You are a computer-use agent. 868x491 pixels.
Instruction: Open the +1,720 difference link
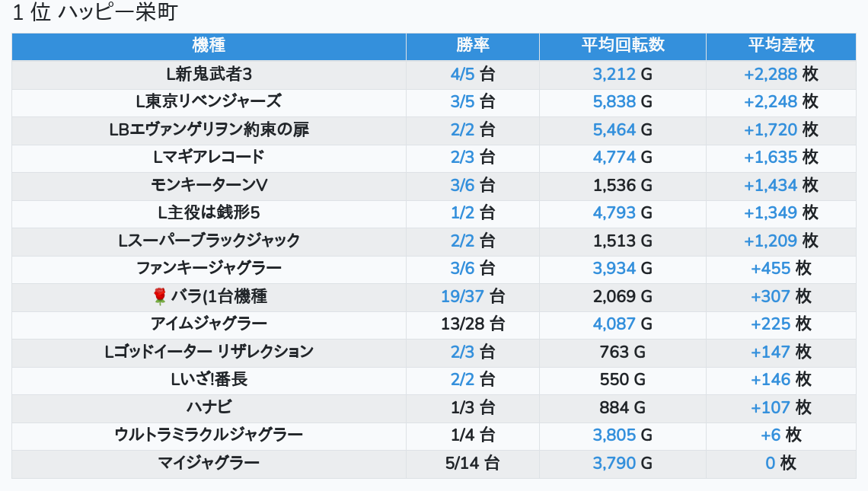[x=771, y=129]
